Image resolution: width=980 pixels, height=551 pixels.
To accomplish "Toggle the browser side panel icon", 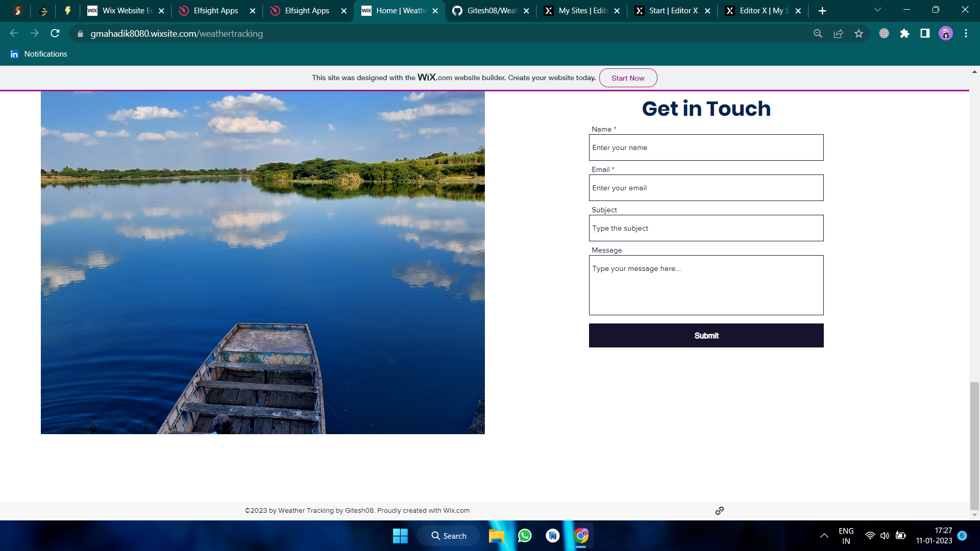I will (925, 34).
